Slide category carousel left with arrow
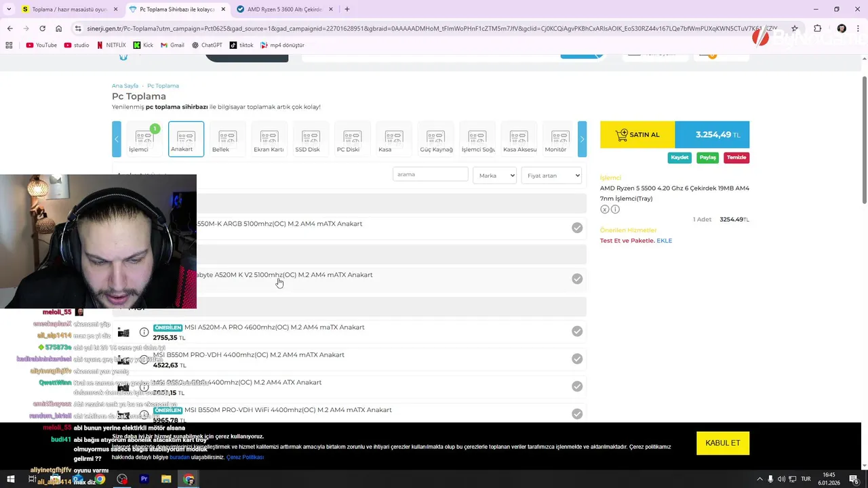Image resolution: width=868 pixels, height=488 pixels. (x=117, y=139)
